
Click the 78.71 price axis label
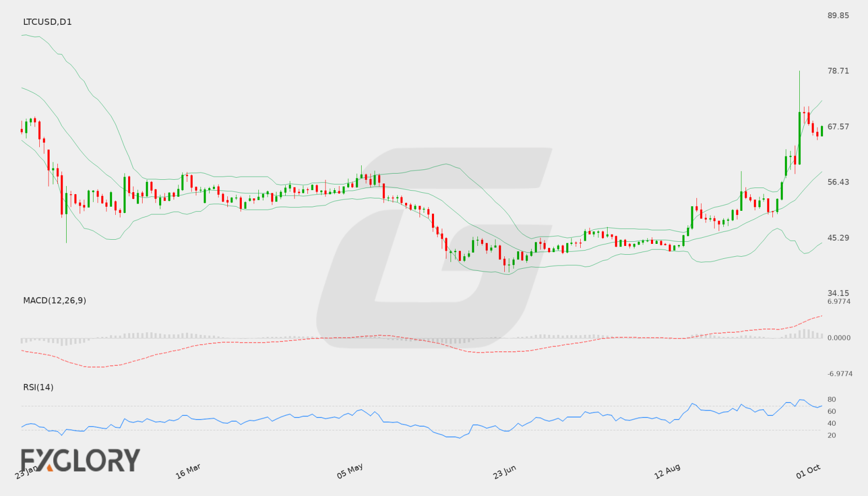pyautogui.click(x=838, y=71)
